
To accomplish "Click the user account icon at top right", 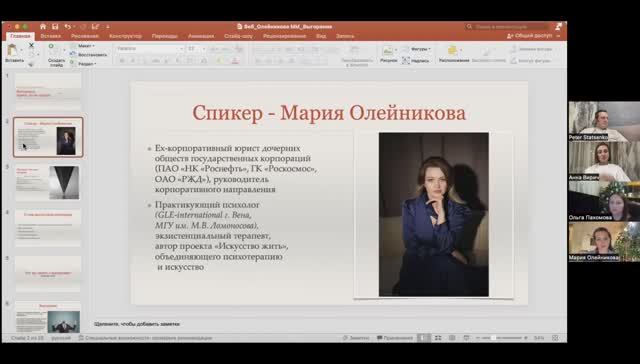I will coord(558,27).
